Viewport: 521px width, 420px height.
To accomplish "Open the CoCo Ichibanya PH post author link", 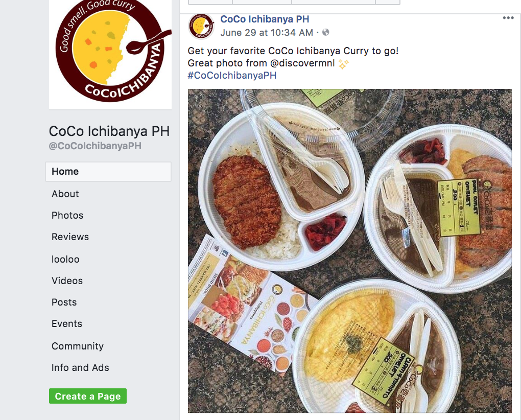I will (265, 19).
